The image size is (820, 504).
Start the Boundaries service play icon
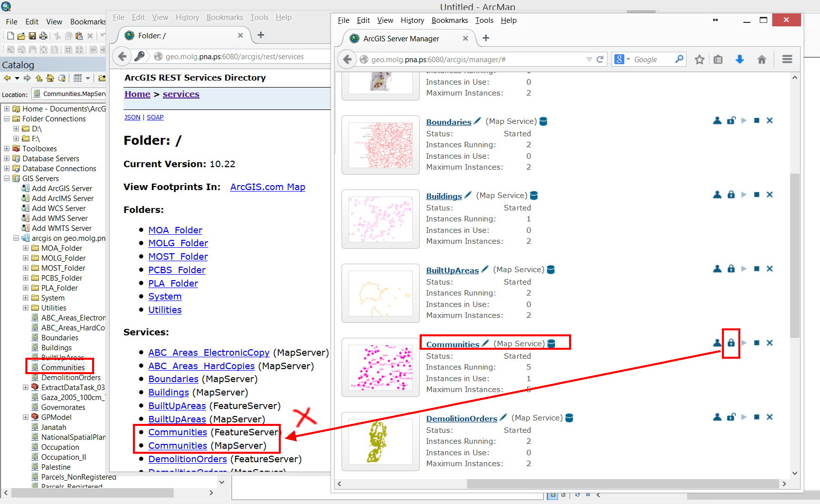pos(744,120)
